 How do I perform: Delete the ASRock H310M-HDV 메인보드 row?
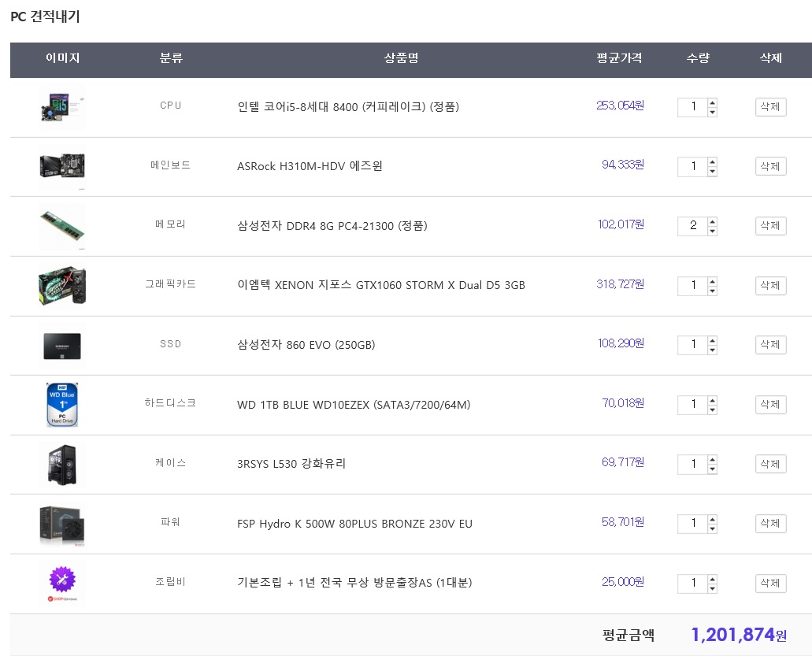click(x=770, y=167)
